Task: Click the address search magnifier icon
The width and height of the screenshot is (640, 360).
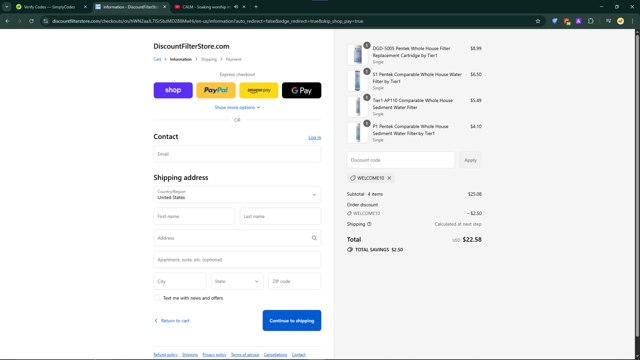Action: click(314, 238)
